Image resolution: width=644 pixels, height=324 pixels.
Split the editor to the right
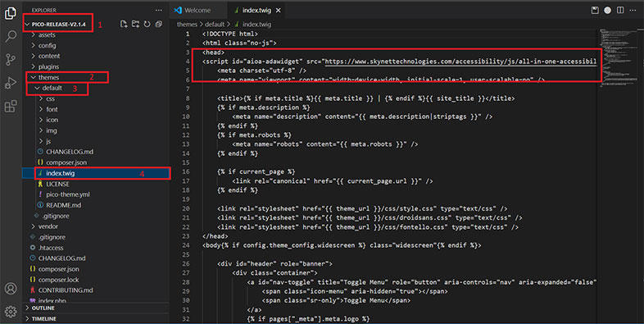(620, 11)
